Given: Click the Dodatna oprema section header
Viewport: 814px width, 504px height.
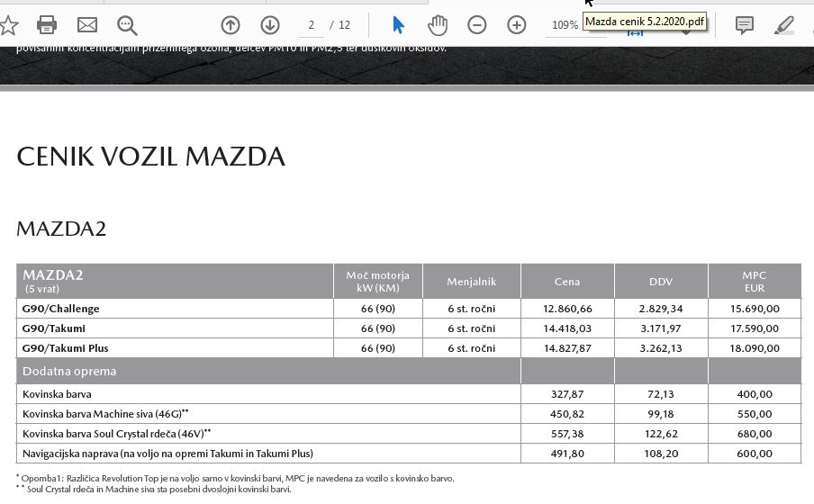Looking at the screenshot, I should 69,371.
